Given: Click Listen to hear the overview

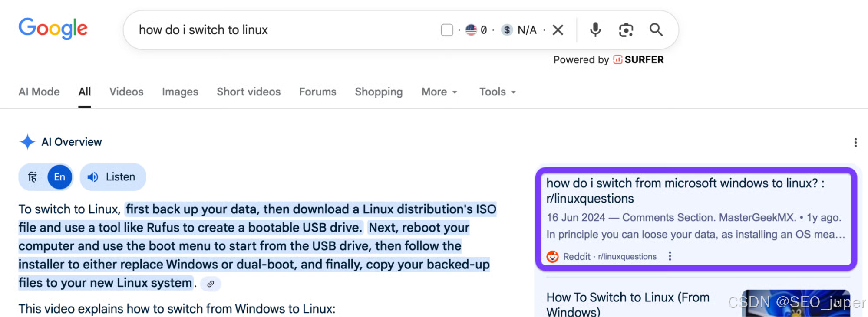Looking at the screenshot, I should pyautogui.click(x=113, y=177).
